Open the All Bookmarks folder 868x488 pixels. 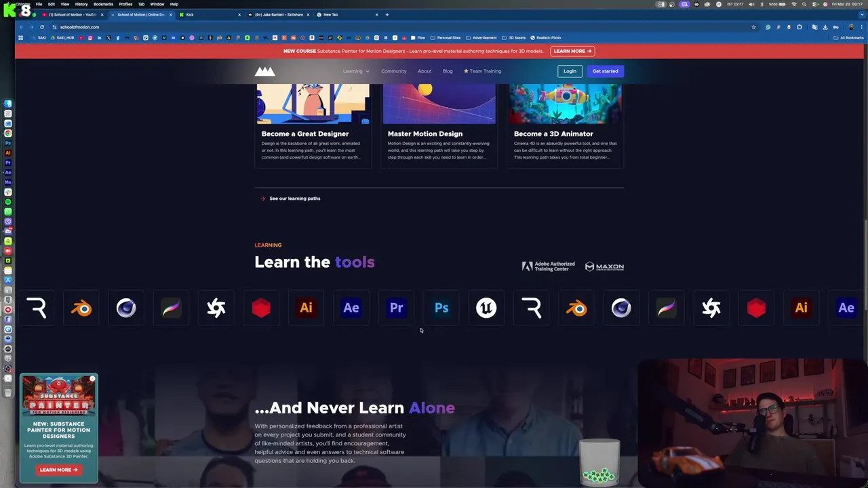point(848,38)
